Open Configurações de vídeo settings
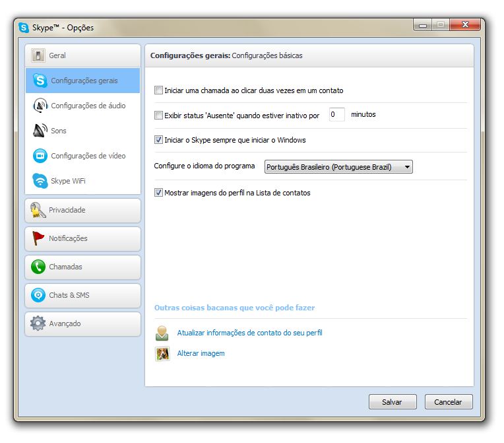The height and width of the screenshot is (443, 504). click(82, 156)
